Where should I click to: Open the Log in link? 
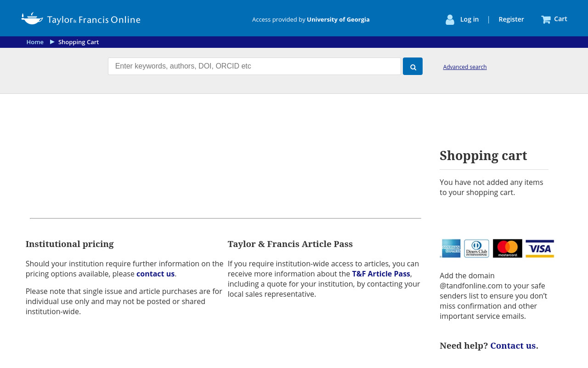coord(469,19)
